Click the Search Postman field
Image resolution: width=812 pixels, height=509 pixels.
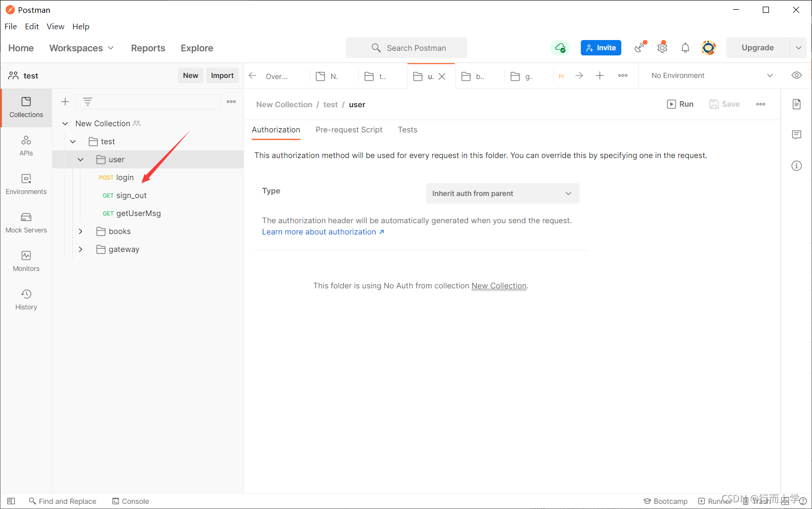coord(406,48)
